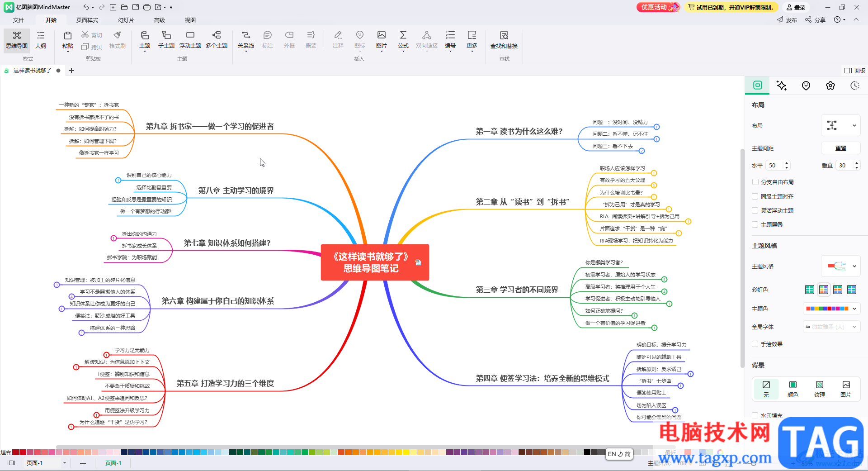Collapse branch toggle on 问题三：看不下去
The height and width of the screenshot is (471, 868).
tap(642, 151)
